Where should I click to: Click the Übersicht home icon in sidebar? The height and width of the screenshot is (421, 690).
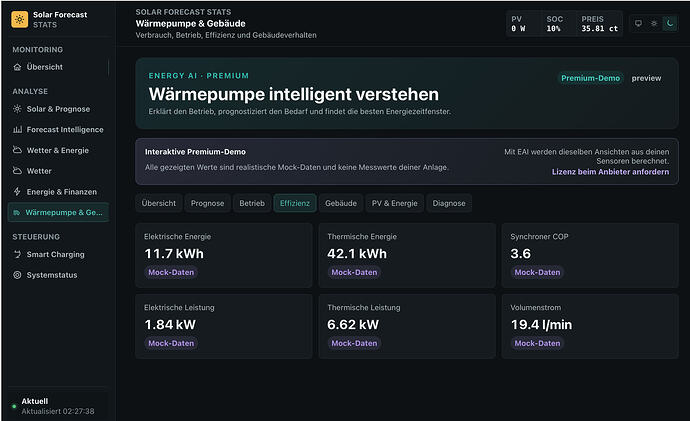17,67
